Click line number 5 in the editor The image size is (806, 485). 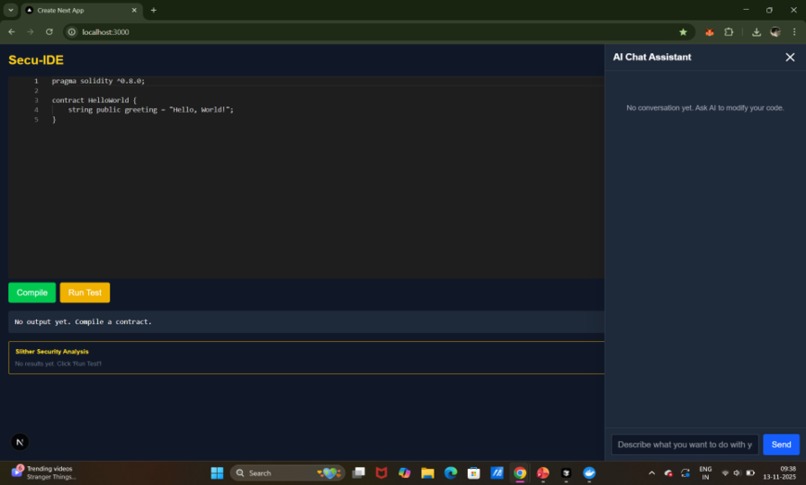click(36, 119)
